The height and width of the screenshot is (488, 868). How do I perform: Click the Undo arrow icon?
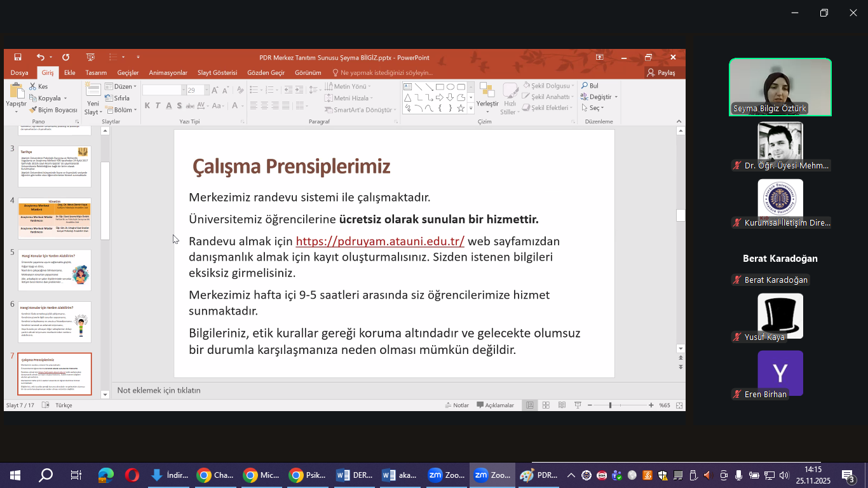click(x=40, y=57)
